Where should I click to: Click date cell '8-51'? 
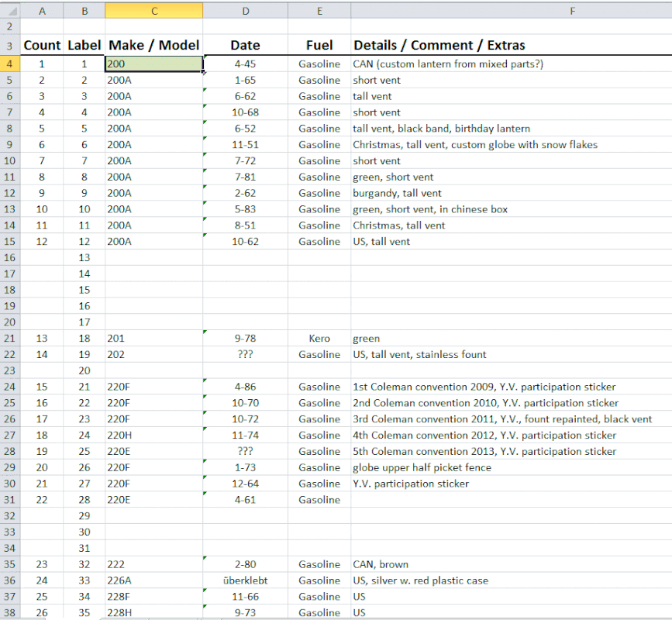(245, 226)
